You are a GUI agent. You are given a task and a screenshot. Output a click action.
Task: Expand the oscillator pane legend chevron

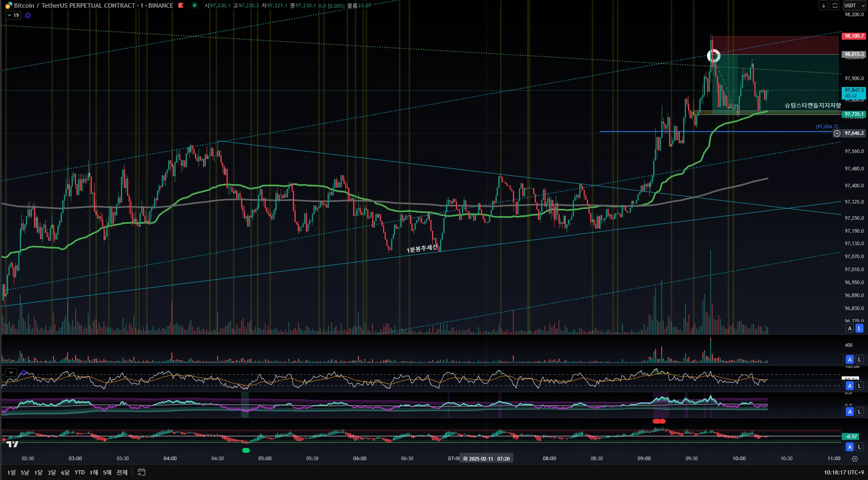(x=11, y=372)
